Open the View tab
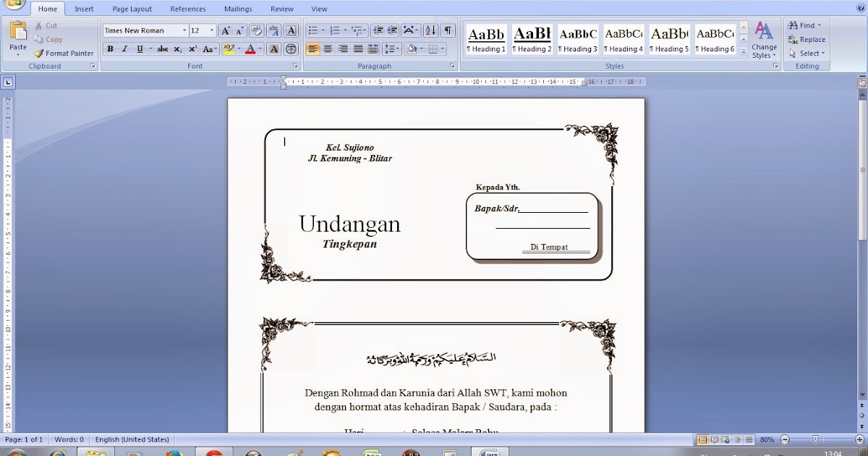868x456 pixels. pyautogui.click(x=319, y=9)
